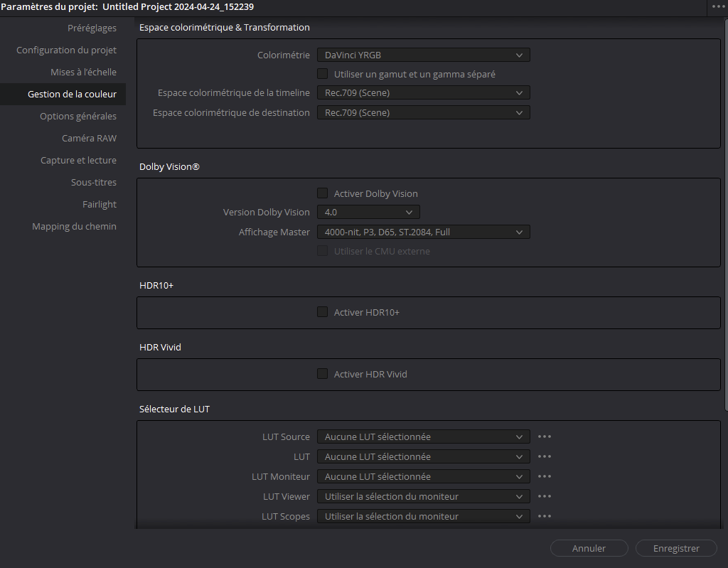Select the 'Gestion de la couleur' section
Image resolution: width=728 pixels, height=568 pixels.
tap(63, 95)
